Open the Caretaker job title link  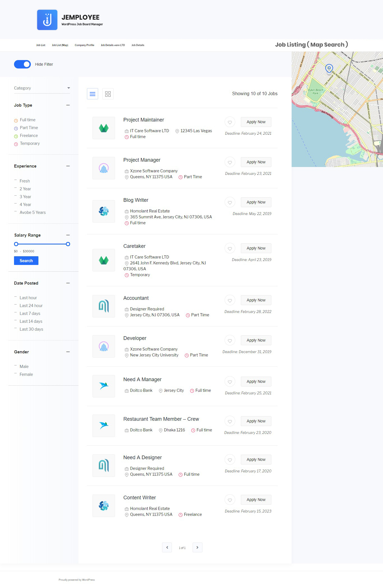click(x=134, y=246)
